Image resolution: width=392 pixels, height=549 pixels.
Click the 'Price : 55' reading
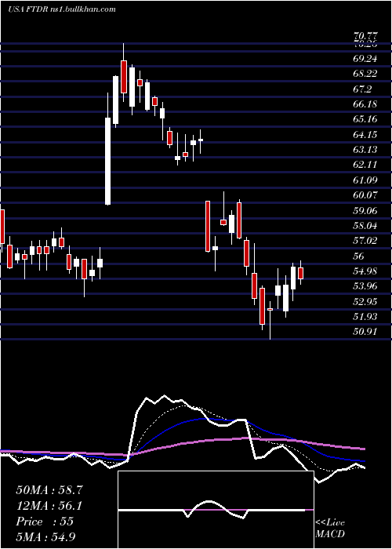point(45,522)
